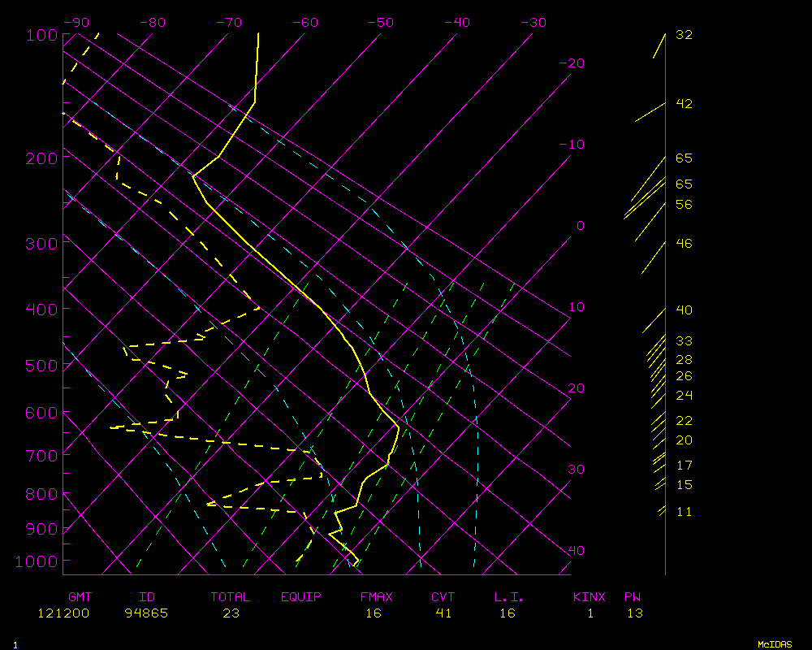Click the 40 degree isotherm label
The height and width of the screenshot is (650, 812).
point(576,550)
